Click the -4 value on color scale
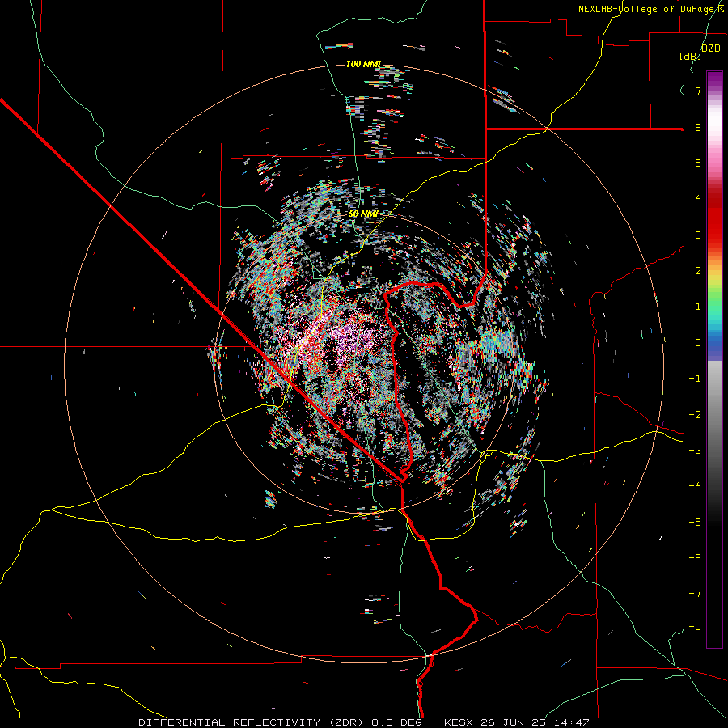The image size is (728, 728). click(x=695, y=486)
